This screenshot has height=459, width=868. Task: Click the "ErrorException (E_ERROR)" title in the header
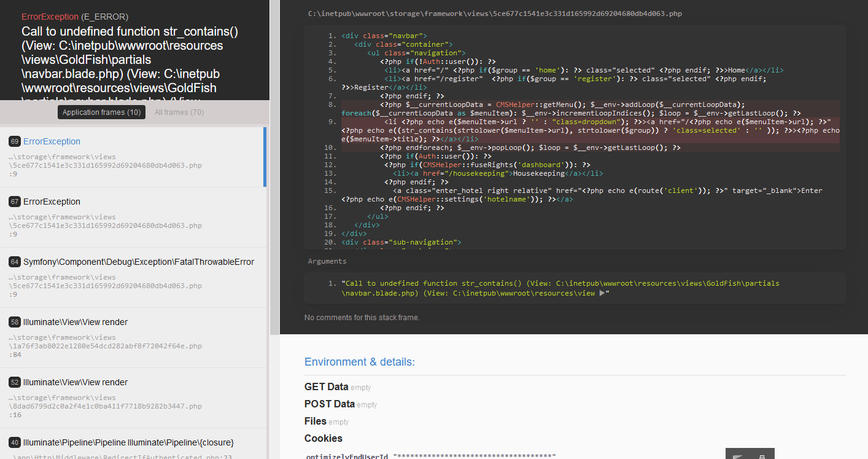tap(75, 17)
